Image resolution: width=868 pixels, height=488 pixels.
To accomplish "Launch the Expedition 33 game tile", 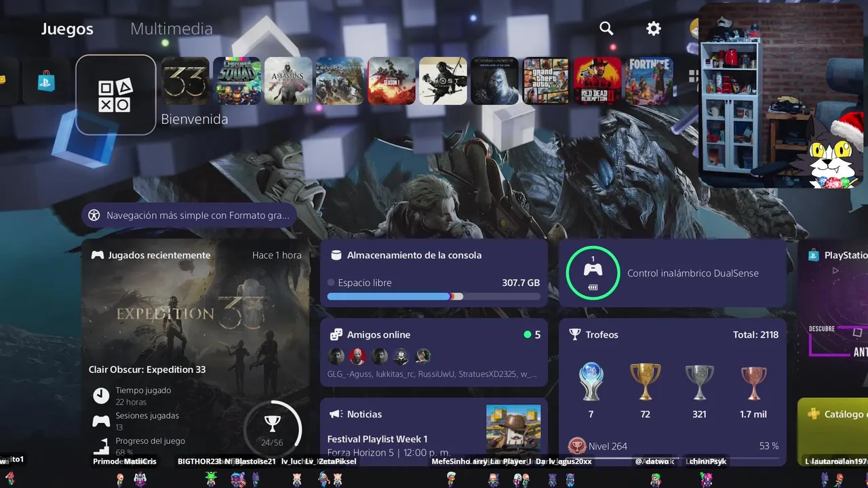I will 185,81.
